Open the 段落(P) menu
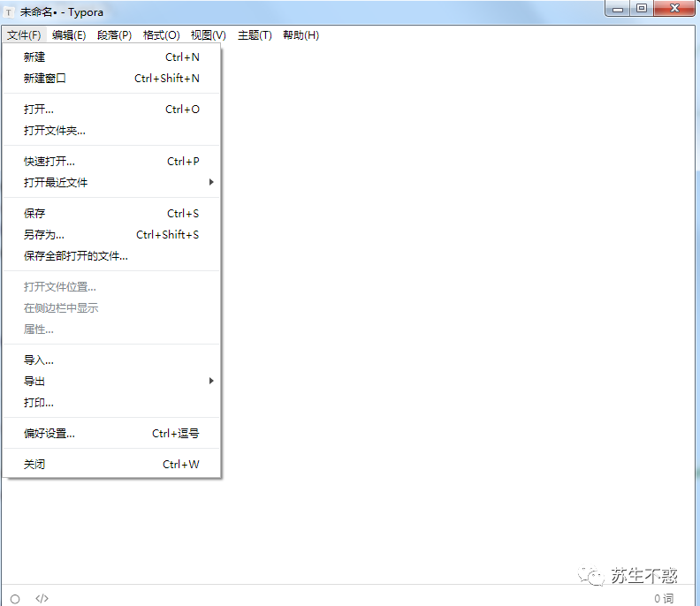Image resolution: width=700 pixels, height=606 pixels. (x=114, y=34)
